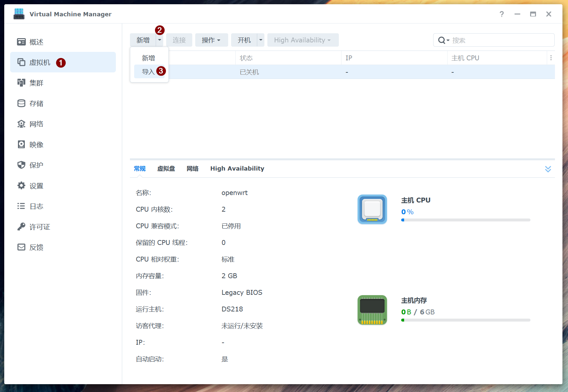
Task: View the 日志 (Logs) section
Action: click(x=36, y=206)
